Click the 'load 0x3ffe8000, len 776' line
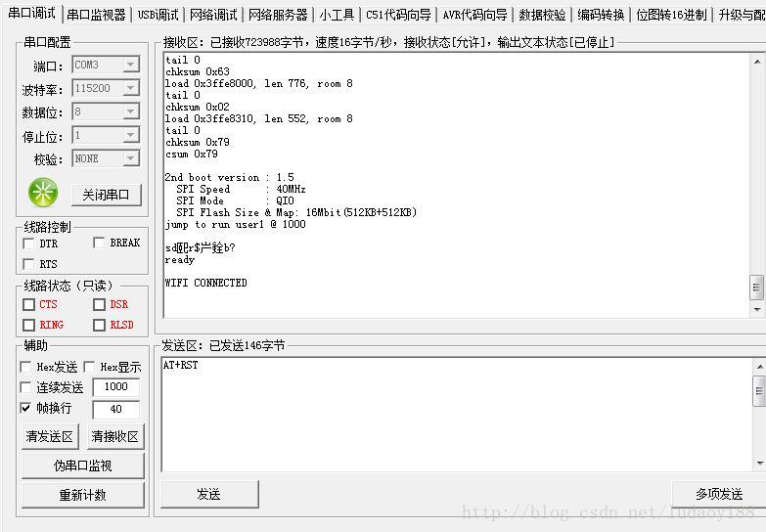The image size is (766, 532). [259, 83]
